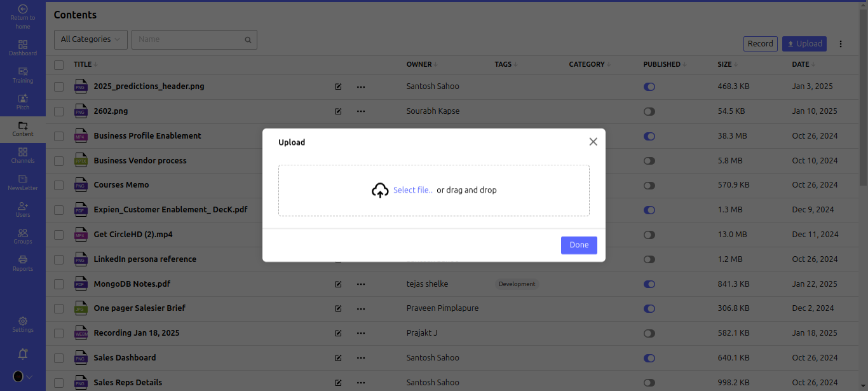Go to Reports in the sidebar
This screenshot has width=868, height=391.
pos(23,263)
